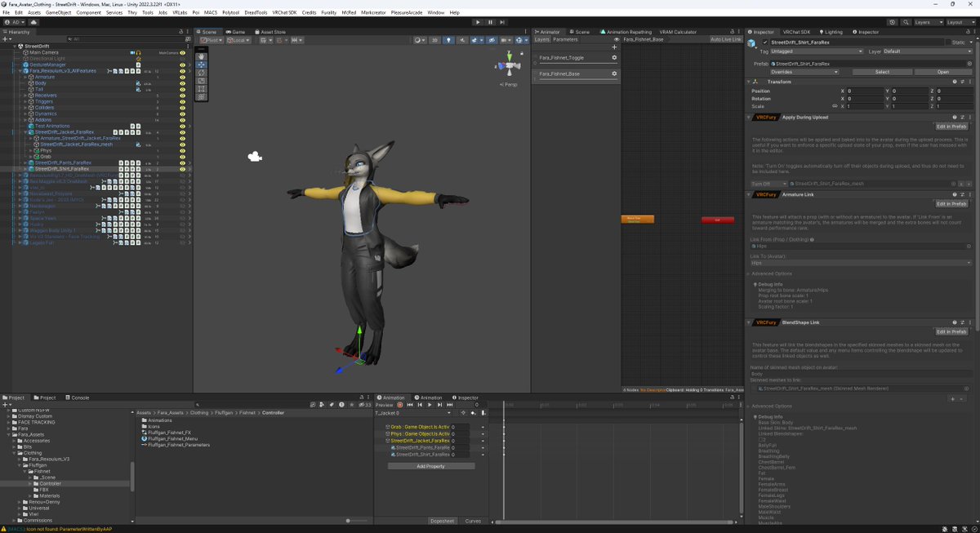Open the Layers dropdown in top bar
Viewport: 980px width, 533px height.
pyautogui.click(x=927, y=22)
